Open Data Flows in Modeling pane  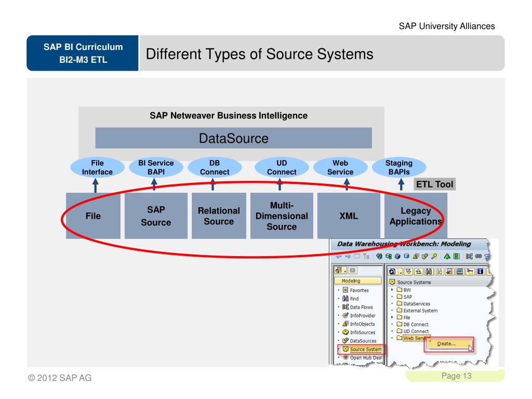click(357, 307)
